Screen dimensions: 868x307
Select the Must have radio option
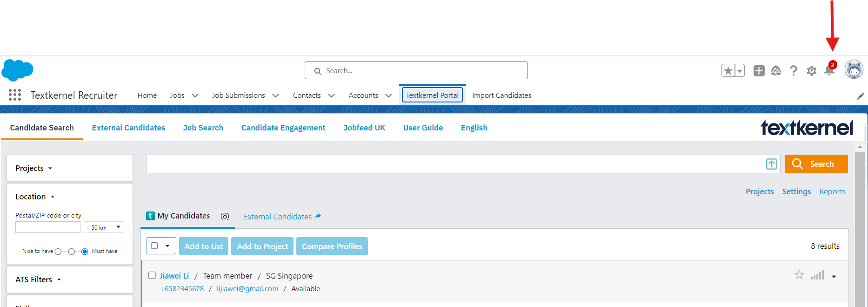(x=85, y=252)
